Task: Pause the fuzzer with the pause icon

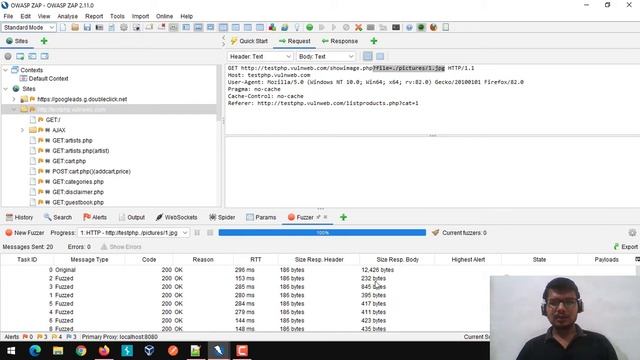Action: 197,233
